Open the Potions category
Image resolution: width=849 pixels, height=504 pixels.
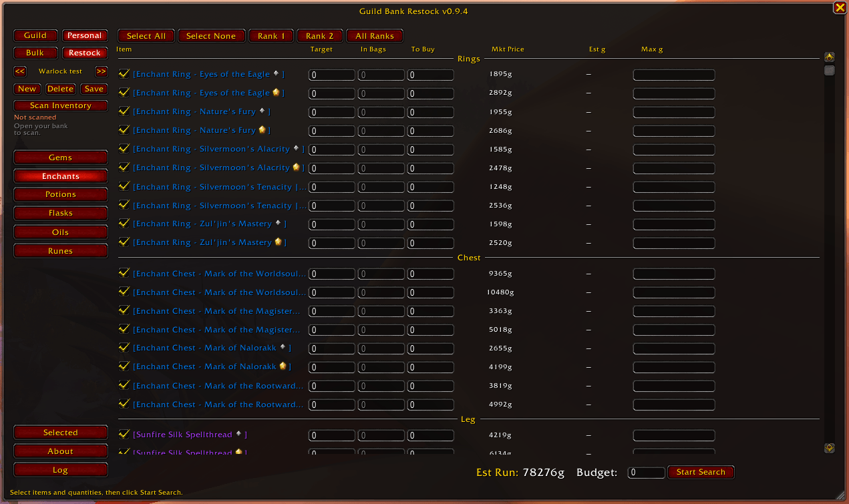61,194
